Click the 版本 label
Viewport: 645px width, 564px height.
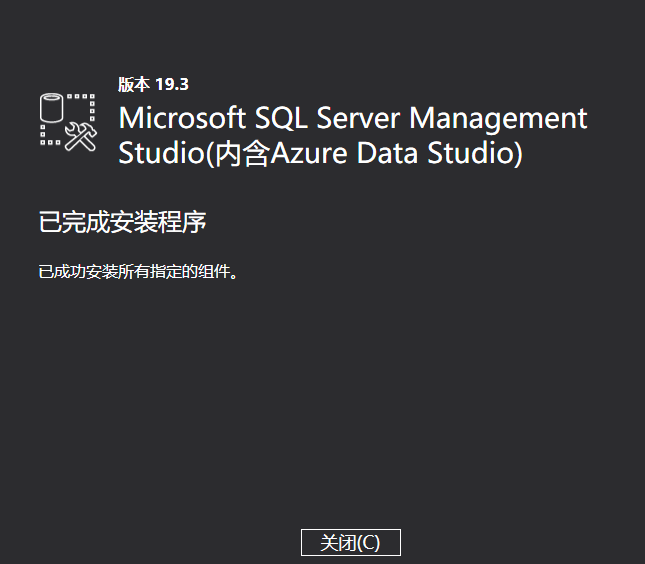click(134, 84)
